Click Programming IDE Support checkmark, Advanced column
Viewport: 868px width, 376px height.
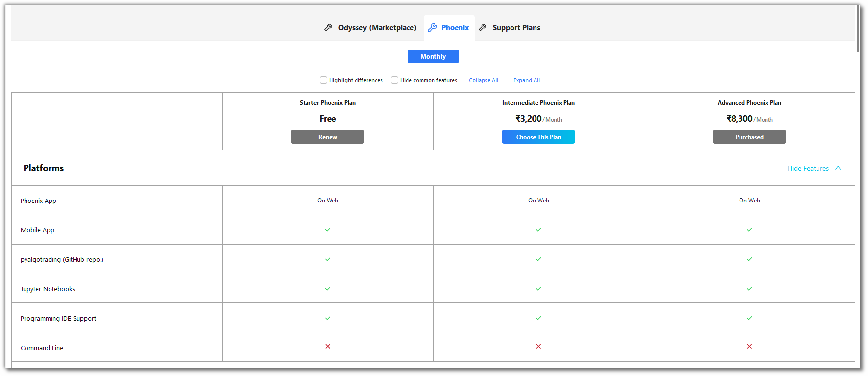749,318
